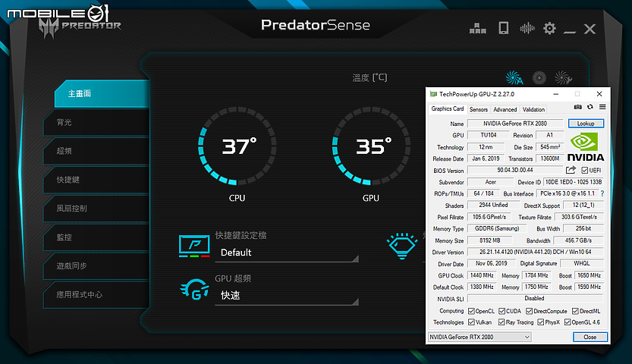Select the 快捷鍵 sidebar item
632x364 pixels.
pyautogui.click(x=97, y=180)
